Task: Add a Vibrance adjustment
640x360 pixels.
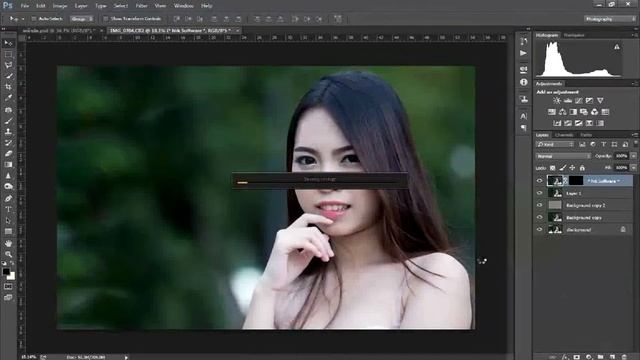Action: coord(600,100)
